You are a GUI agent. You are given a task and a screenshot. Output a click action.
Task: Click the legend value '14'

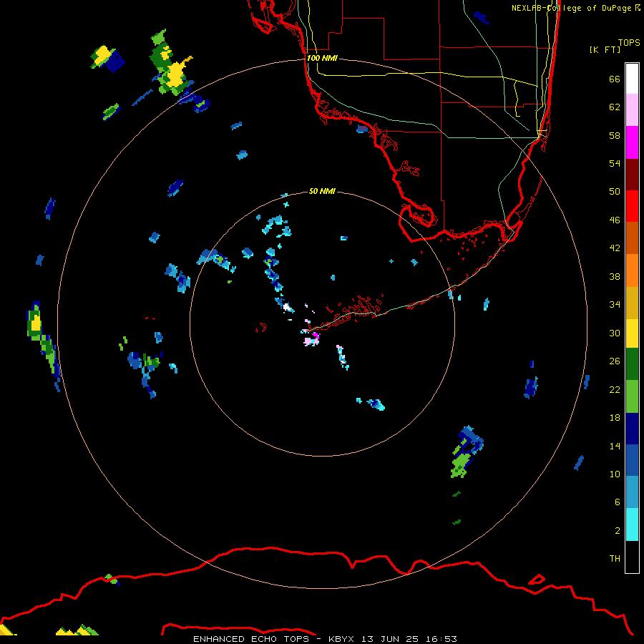(x=615, y=446)
